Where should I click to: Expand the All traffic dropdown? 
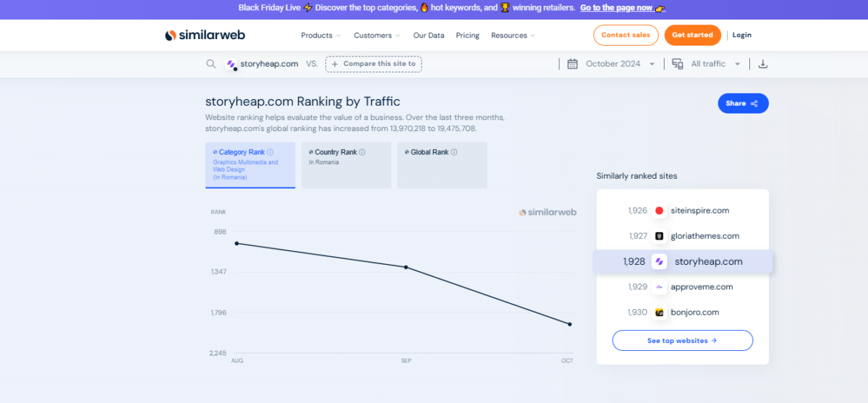coord(715,64)
